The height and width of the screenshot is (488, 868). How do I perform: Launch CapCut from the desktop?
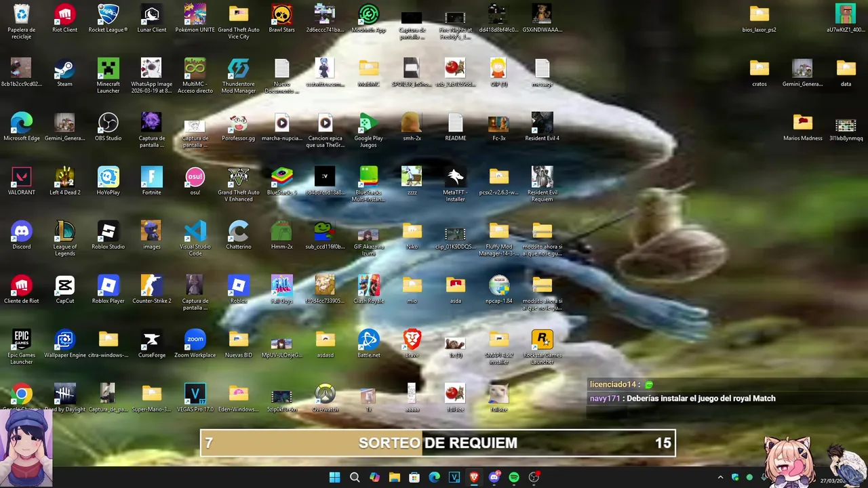[65, 289]
